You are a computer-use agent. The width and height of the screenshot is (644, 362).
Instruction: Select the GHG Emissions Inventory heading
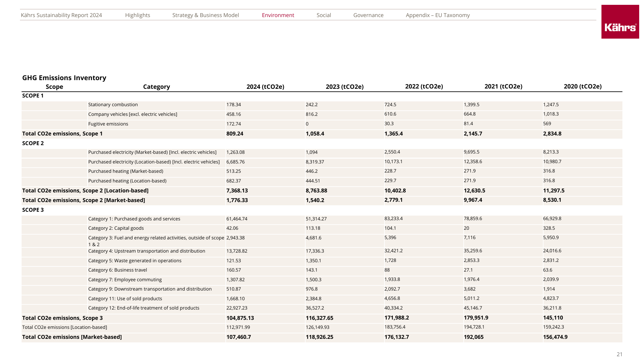[x=64, y=78]
